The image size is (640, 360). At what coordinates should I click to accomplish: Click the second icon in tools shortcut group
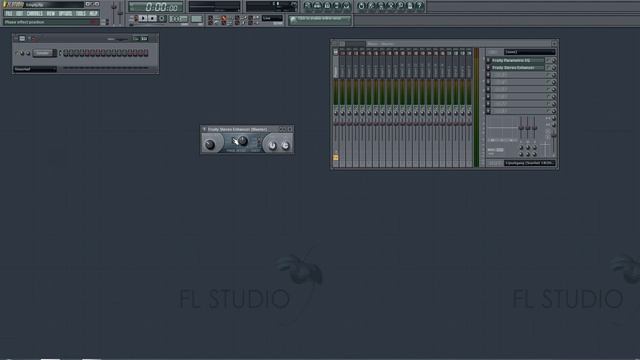pos(371,6)
